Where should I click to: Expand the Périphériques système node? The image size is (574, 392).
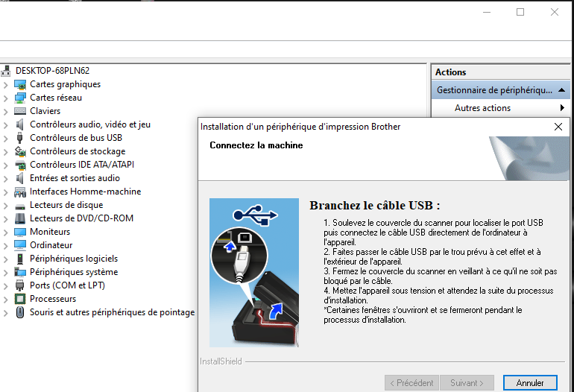[5, 273]
